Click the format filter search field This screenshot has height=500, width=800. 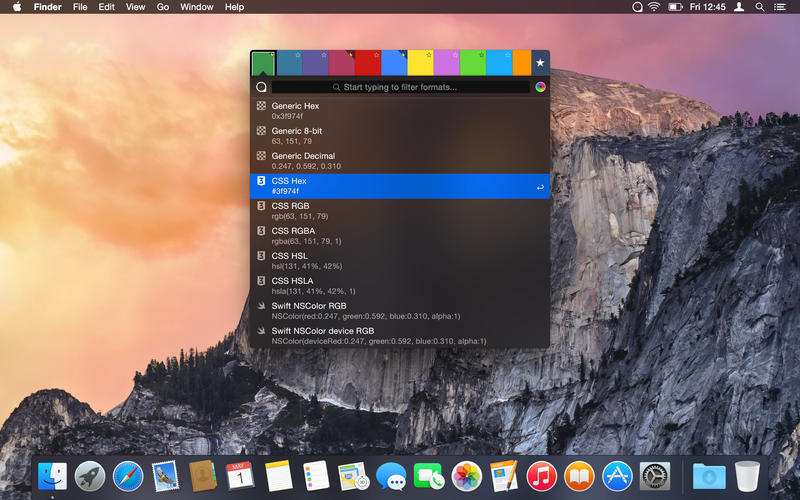(x=400, y=87)
